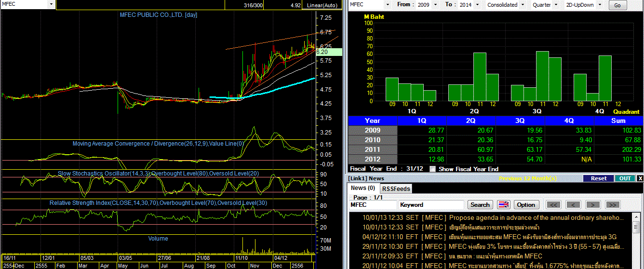
Task: Select the 2012 year row header
Action: [373, 159]
